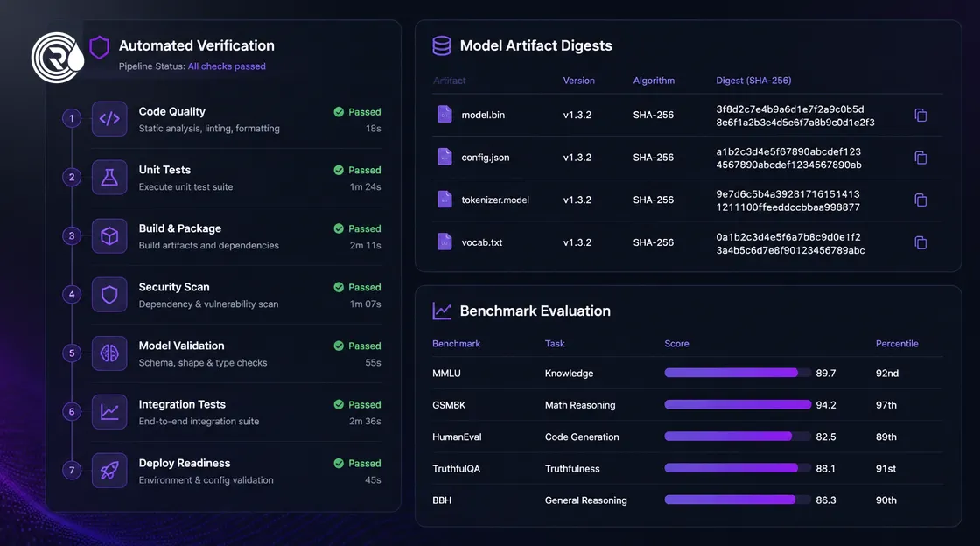The height and width of the screenshot is (546, 980).
Task: Click the Deploy Readiness rocket icon
Action: coord(109,471)
